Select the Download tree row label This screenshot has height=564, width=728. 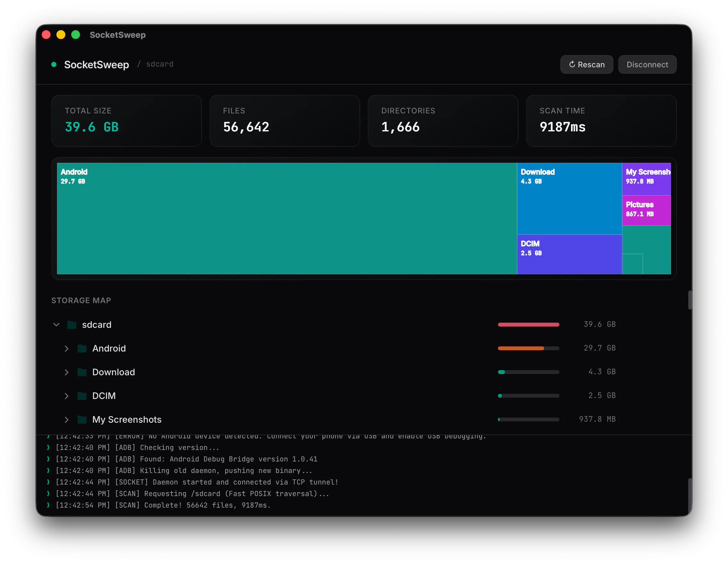(114, 372)
